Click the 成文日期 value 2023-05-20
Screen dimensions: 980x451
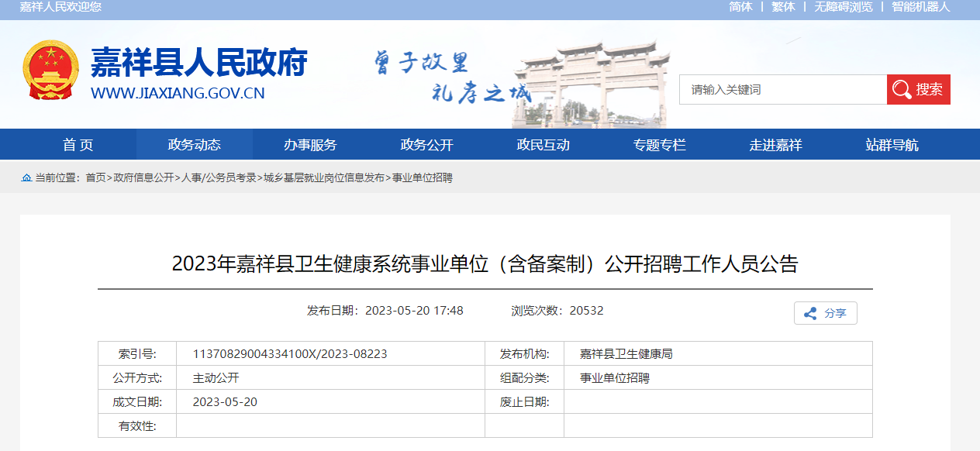225,402
